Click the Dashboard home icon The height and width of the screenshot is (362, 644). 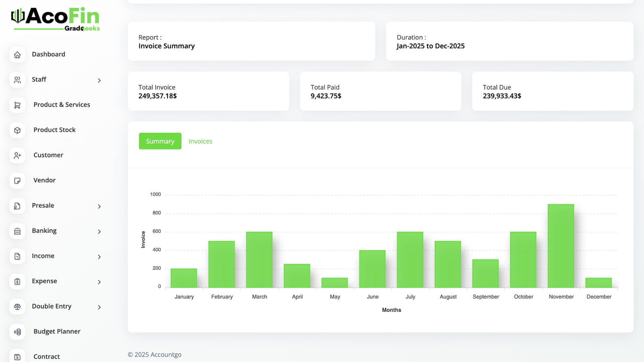(17, 55)
